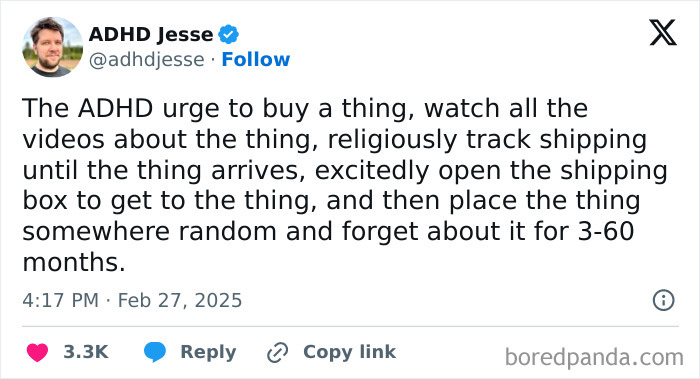This screenshot has height=379, width=700.
Task: Open ADHD Jesse's profile picture
Action: tap(52, 47)
